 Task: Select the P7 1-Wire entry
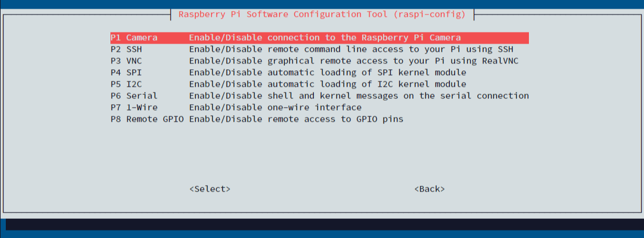pos(320,108)
